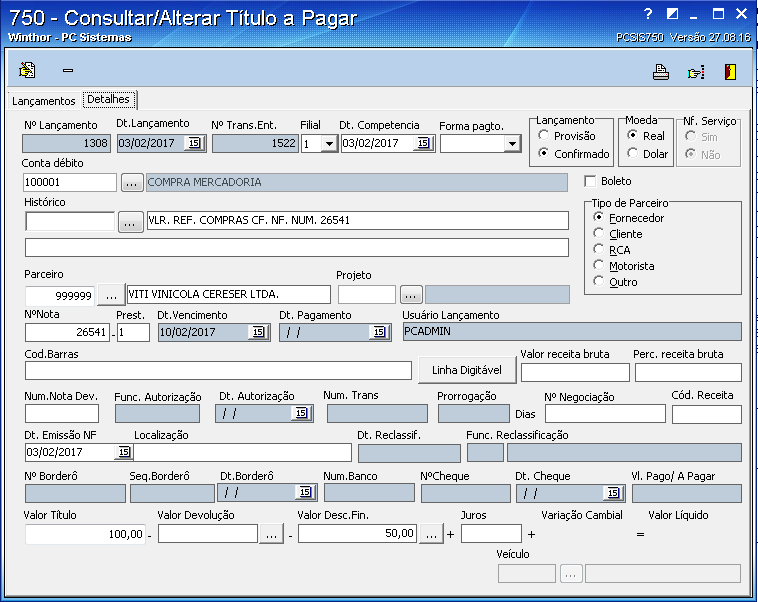Click the Valor Título field with 100,00
Screen dimensions: 758x602
pos(85,534)
